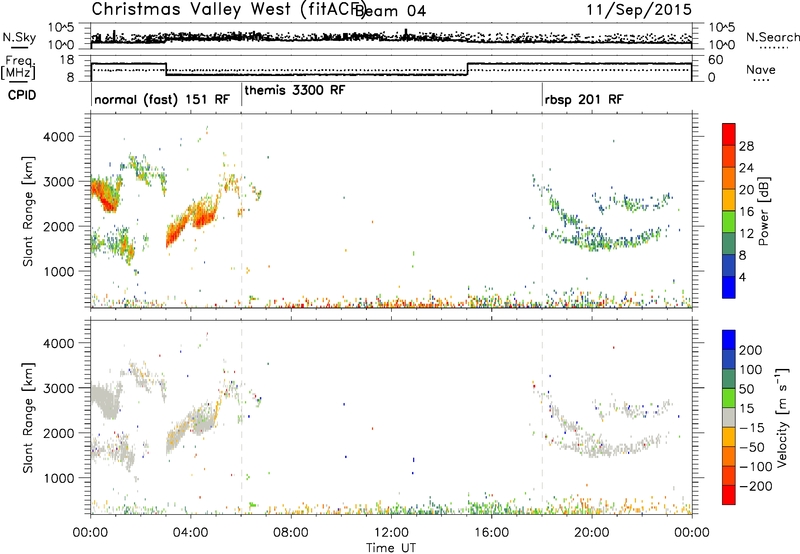800x554 pixels.
Task: Click the "200" tick on the Velocity colorbar
Action: (751, 350)
